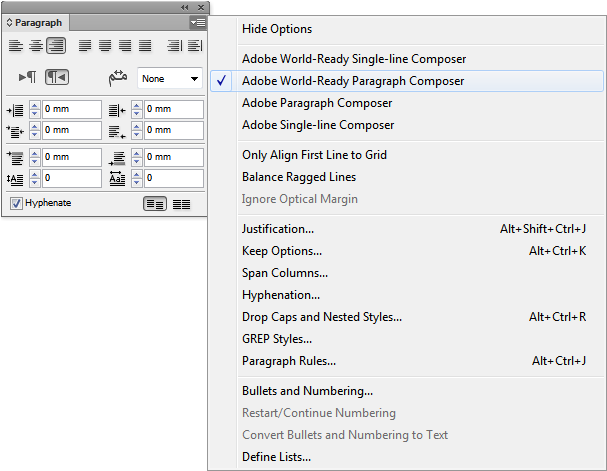Toggle Balance Ragged Lines option

tap(298, 177)
